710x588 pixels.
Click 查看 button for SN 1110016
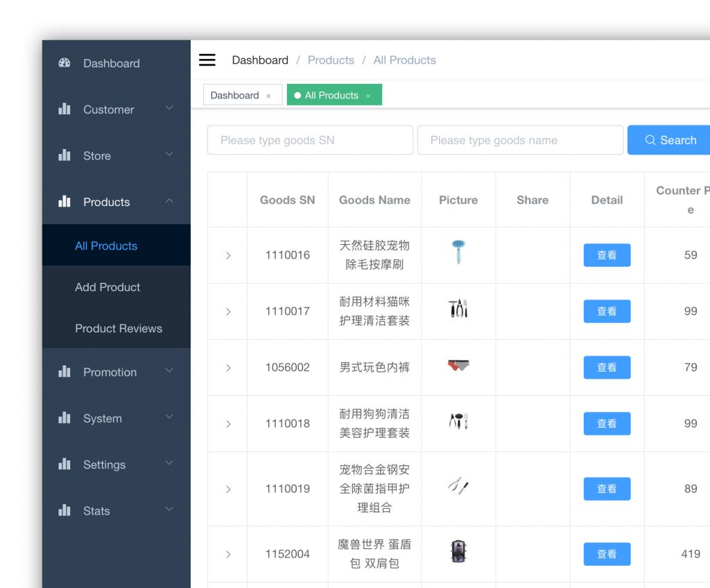[607, 255]
